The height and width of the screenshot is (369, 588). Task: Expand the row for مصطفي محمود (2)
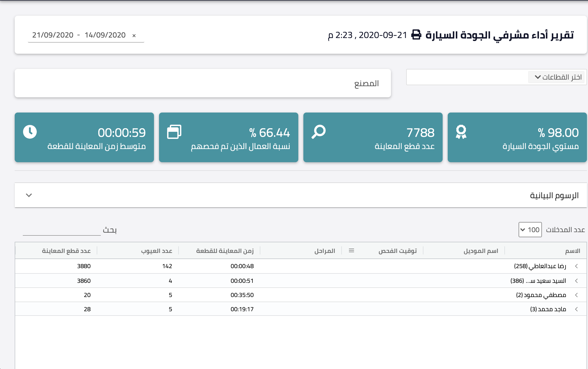[576, 295]
